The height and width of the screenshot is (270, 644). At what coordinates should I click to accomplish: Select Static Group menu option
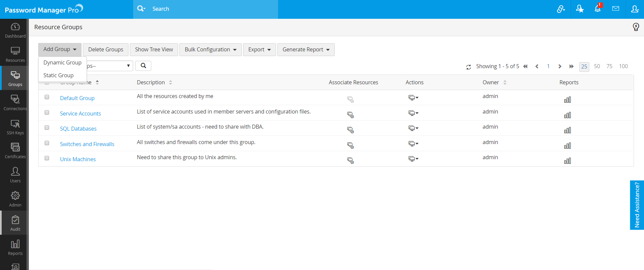pos(58,76)
